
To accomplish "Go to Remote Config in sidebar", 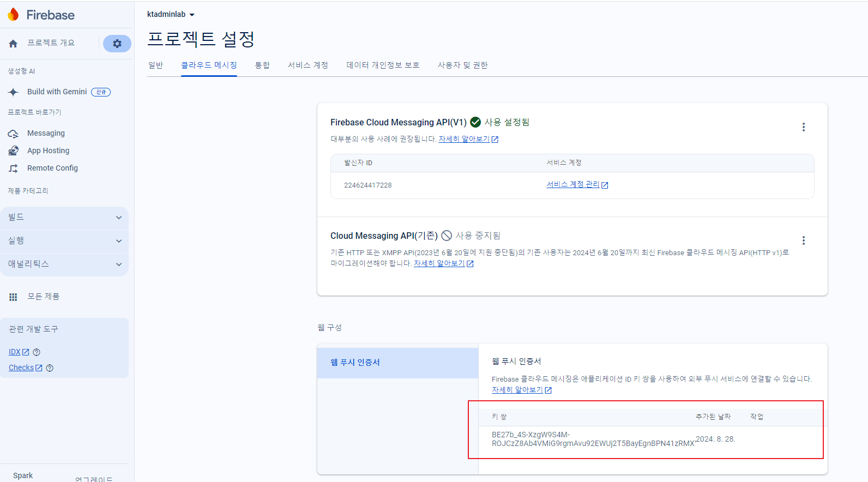I will [x=52, y=168].
